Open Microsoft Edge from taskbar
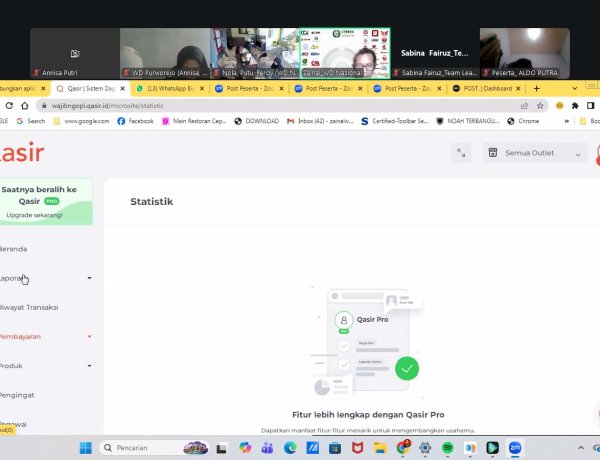The image size is (600, 460). pyautogui.click(x=290, y=448)
